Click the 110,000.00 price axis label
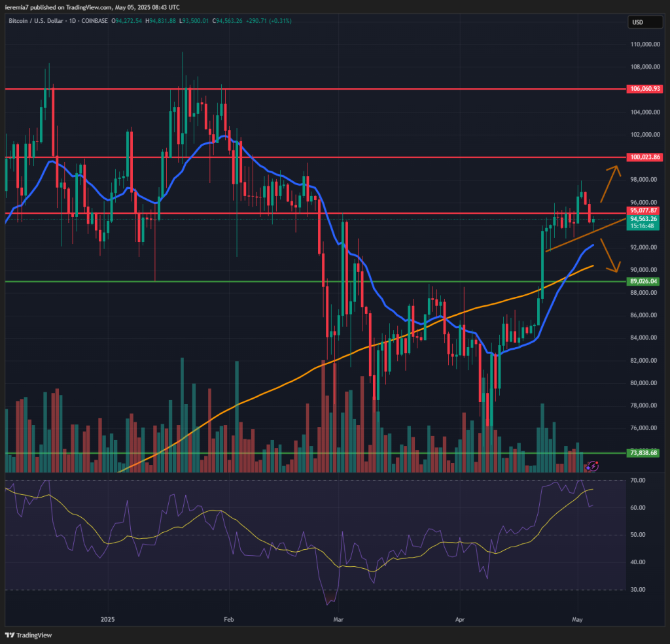 click(645, 44)
